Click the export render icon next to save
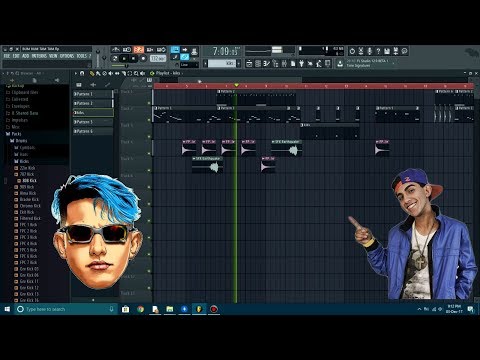The height and width of the screenshot is (360, 480). 396,51
